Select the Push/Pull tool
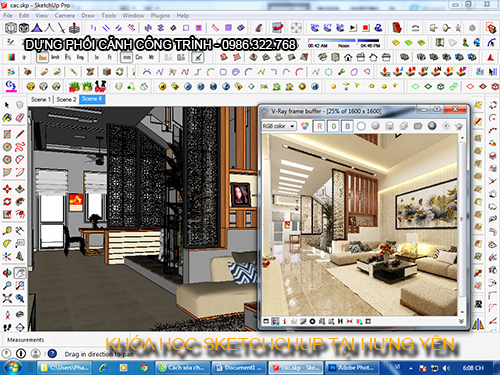The width and height of the screenshot is (500, 375). tap(20, 189)
